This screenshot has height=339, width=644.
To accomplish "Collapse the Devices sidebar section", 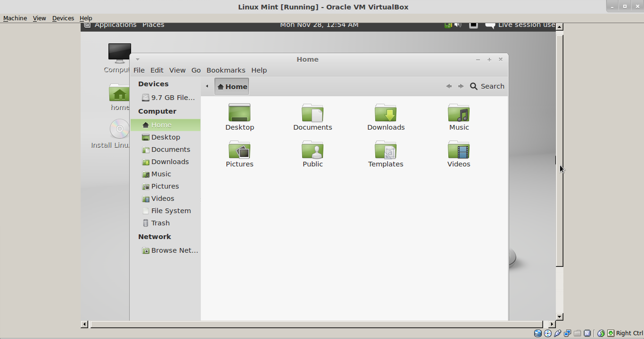I will (x=153, y=84).
